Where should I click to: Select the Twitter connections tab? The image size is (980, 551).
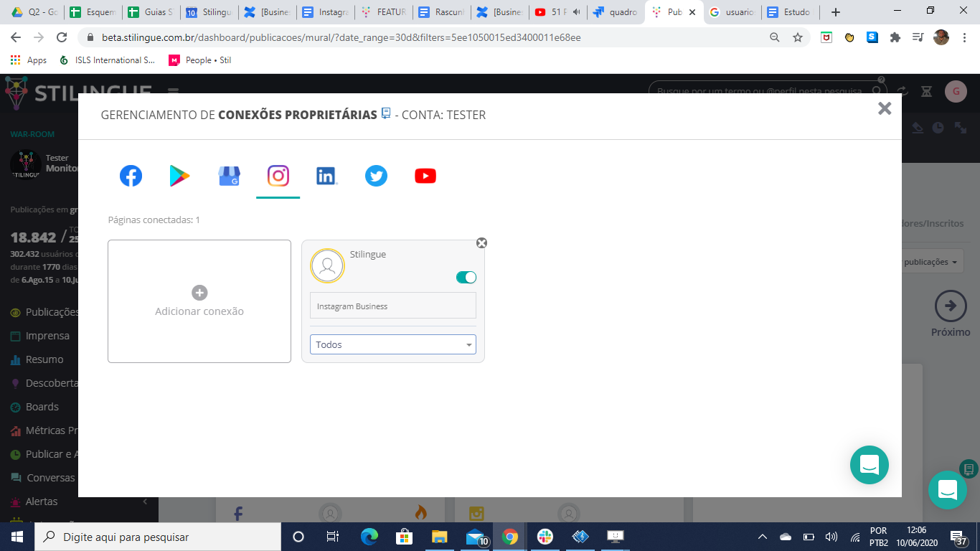[376, 176]
